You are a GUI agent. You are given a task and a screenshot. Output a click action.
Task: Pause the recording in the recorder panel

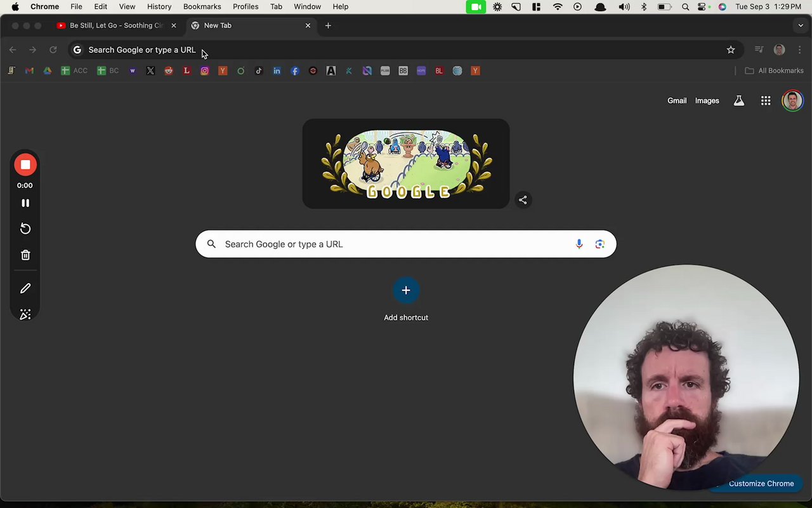tap(25, 203)
